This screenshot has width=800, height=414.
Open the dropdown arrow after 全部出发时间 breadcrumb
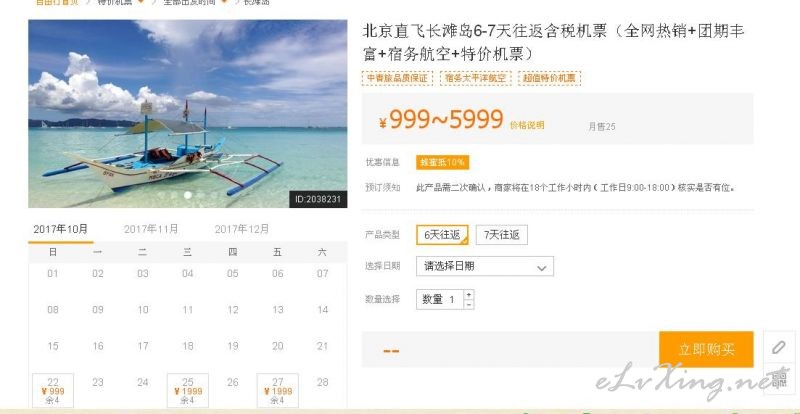coord(224,2)
